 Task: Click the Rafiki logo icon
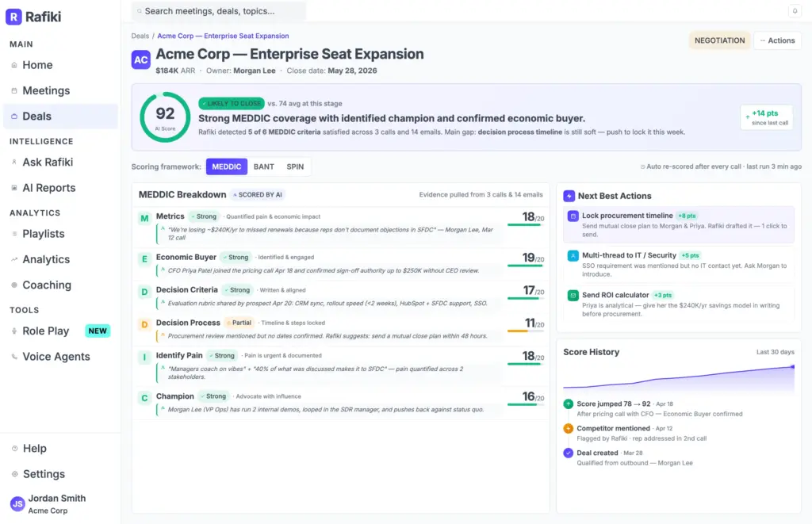(13, 17)
